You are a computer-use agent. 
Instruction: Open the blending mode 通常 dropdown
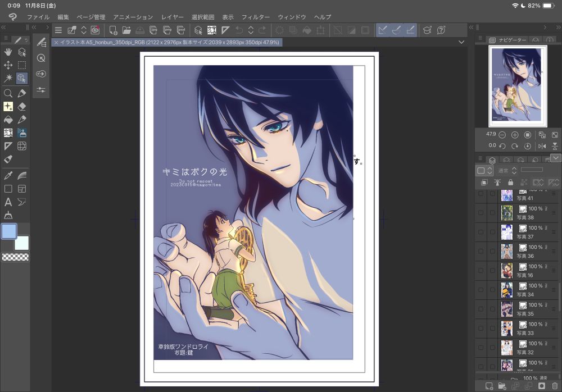[508, 171]
